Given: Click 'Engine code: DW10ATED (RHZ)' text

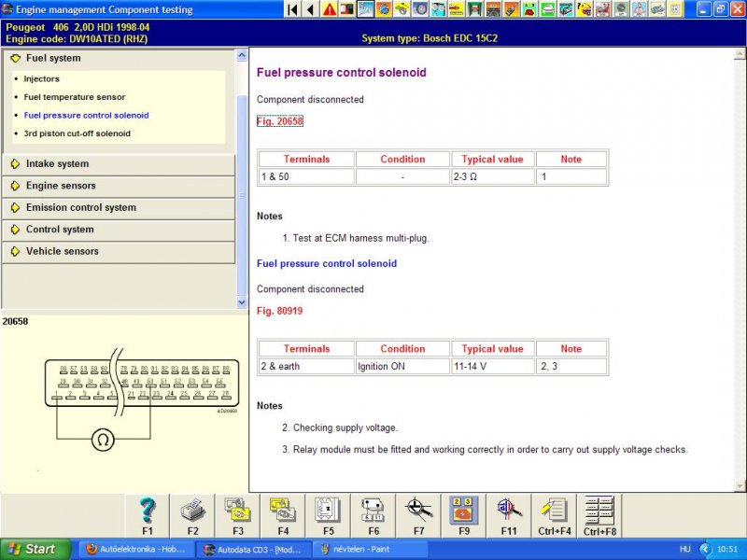Looking at the screenshot, I should (x=77, y=39).
